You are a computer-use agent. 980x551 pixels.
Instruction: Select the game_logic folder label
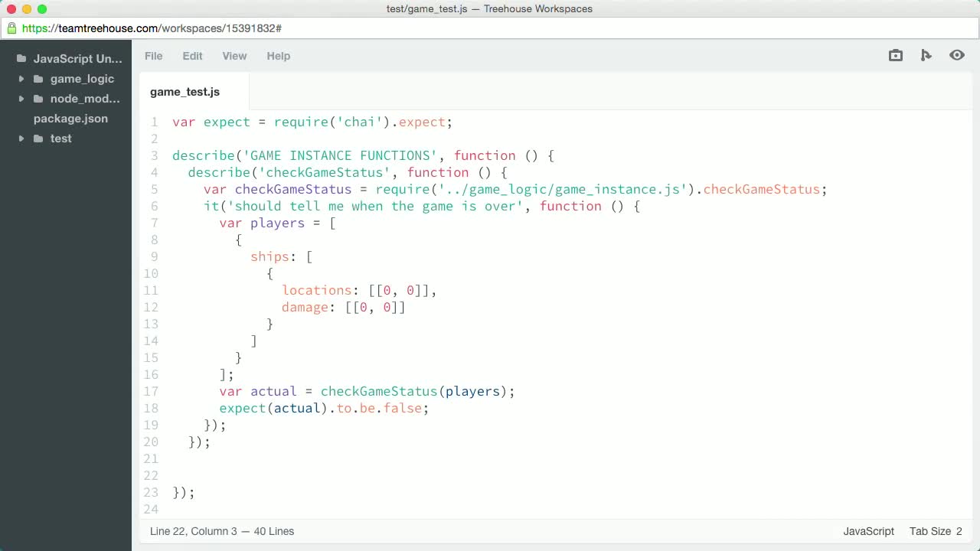coord(82,79)
